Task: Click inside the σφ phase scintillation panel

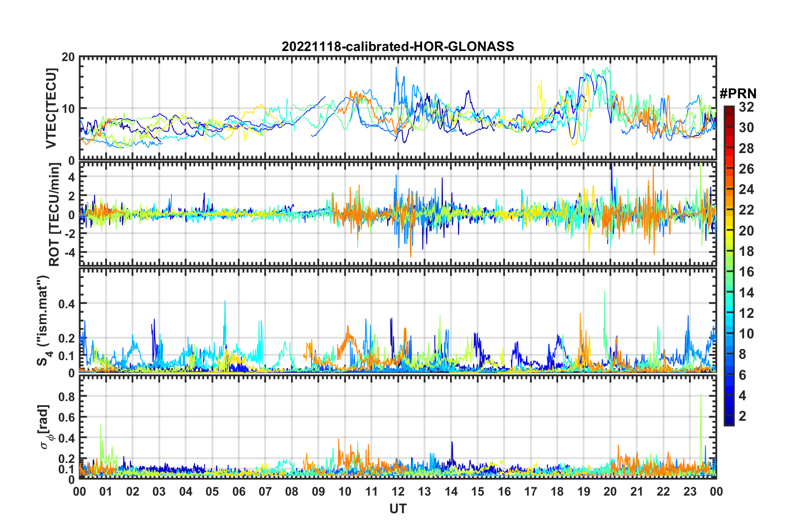Action: pyautogui.click(x=398, y=427)
